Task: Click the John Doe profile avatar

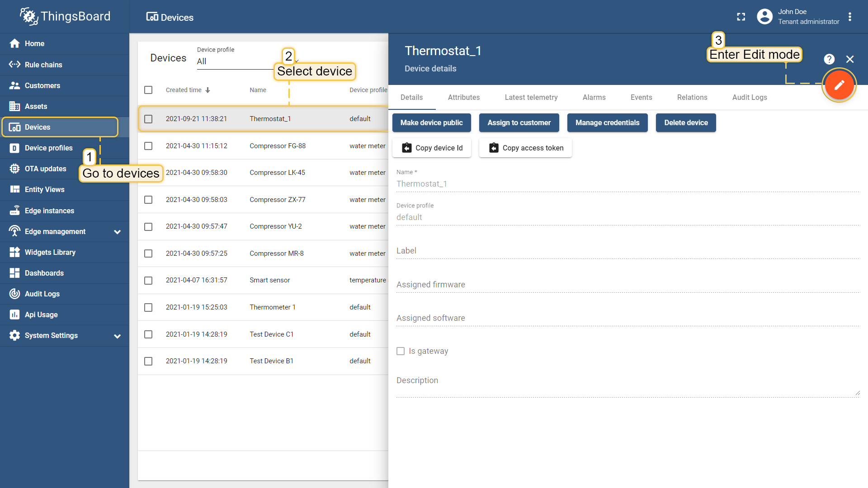Action: coord(764,17)
